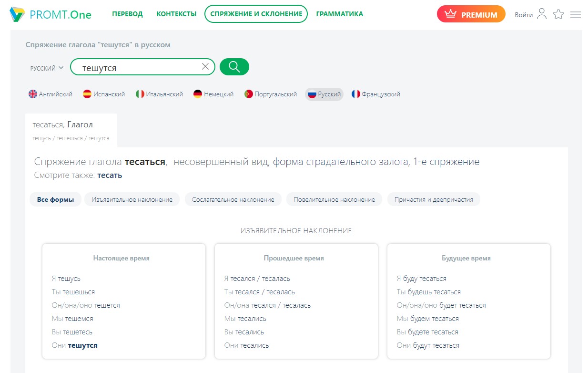
Task: Select Немецкий language
Action: coord(213,94)
